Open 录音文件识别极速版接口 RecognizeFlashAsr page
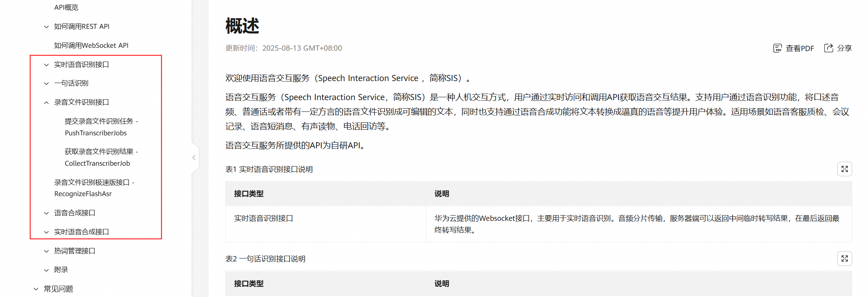Screen dimensions: 868x297 pyautogui.click(x=94, y=188)
